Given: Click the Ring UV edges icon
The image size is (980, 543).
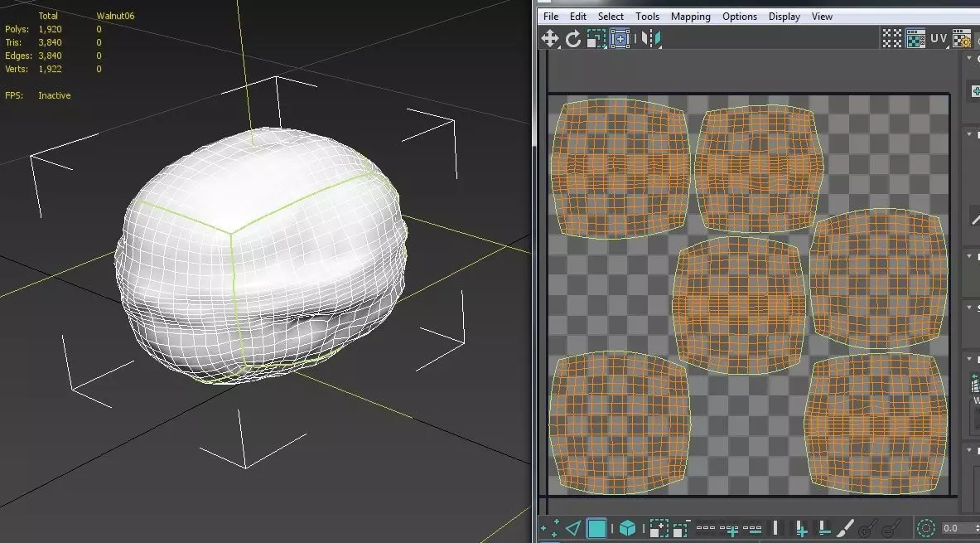Looking at the screenshot, I should (775, 528).
